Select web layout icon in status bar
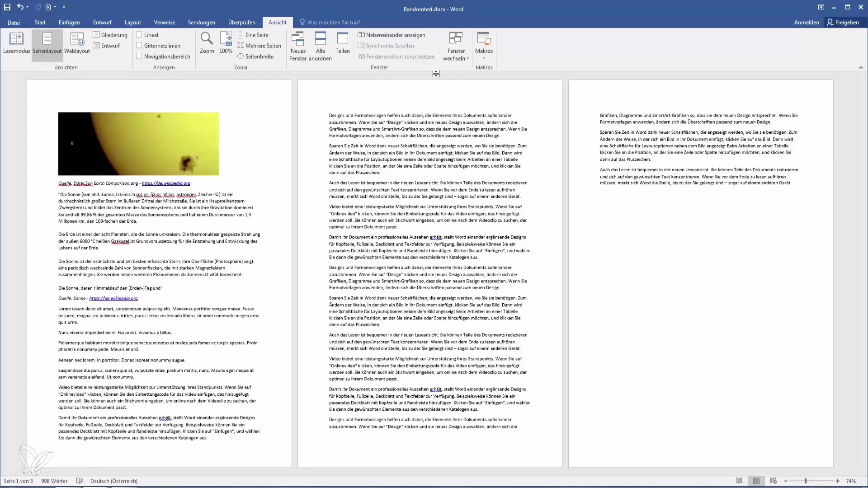 (774, 481)
